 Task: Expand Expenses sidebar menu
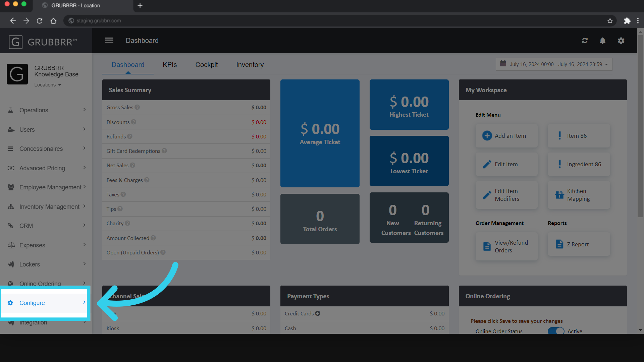click(46, 245)
